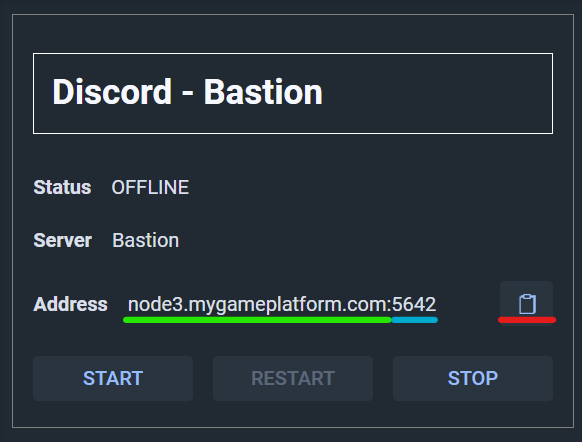Start the Discord - Bastion server
Viewport: 582px width, 442px height.
coord(113,378)
